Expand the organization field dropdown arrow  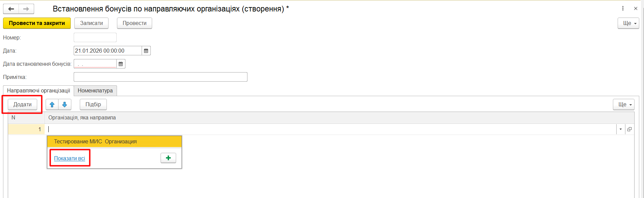click(621, 129)
